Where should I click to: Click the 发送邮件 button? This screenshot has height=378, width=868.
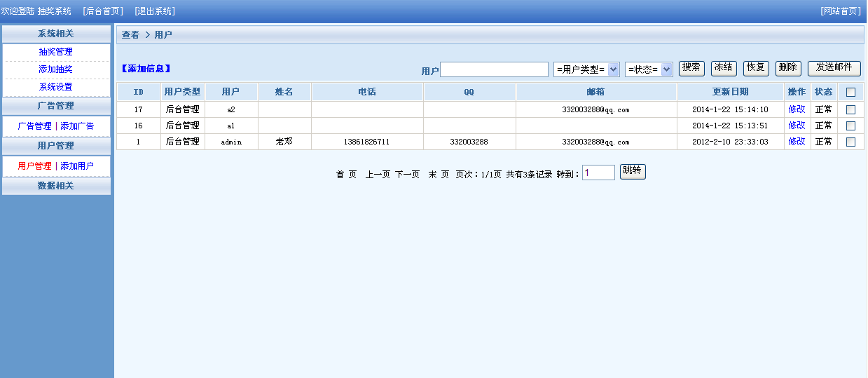834,68
